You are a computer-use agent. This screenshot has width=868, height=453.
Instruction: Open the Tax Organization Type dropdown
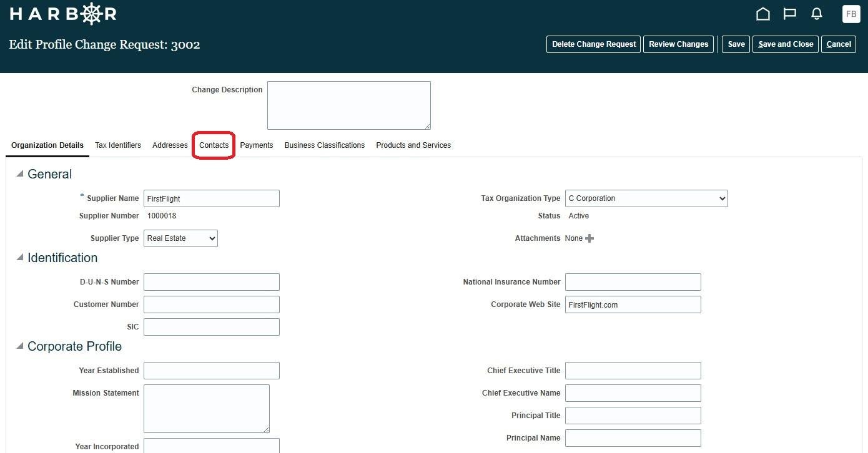[x=646, y=198]
